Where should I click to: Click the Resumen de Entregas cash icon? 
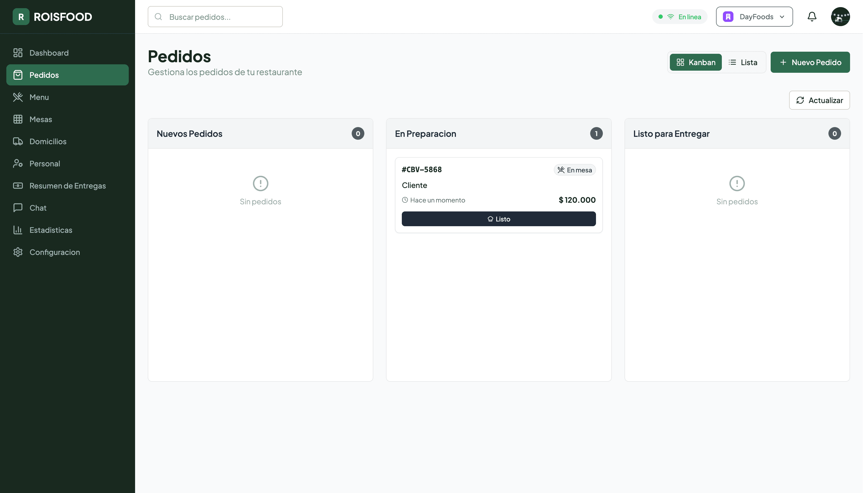pyautogui.click(x=18, y=186)
